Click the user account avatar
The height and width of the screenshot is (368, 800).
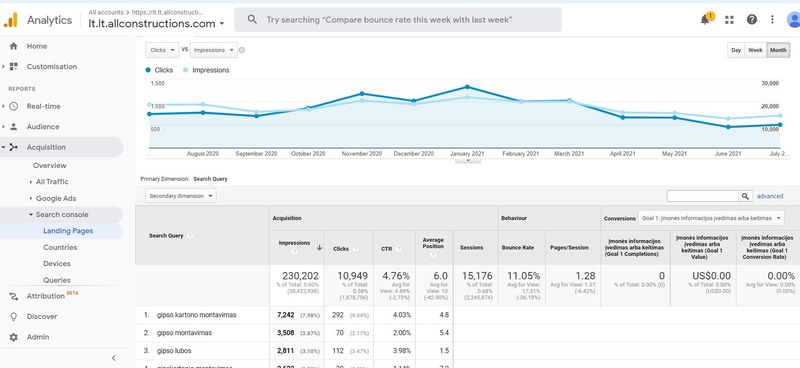tap(794, 19)
